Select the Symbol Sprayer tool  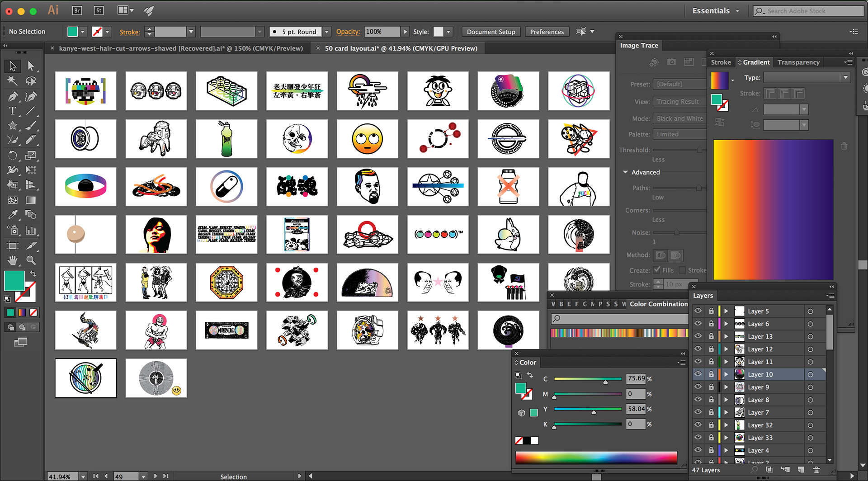click(x=13, y=231)
